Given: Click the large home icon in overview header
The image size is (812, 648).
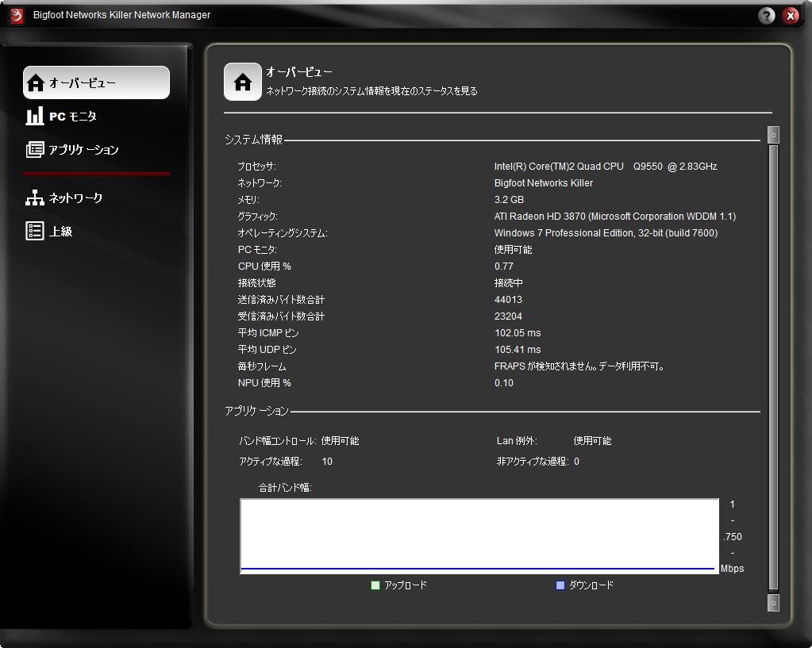Looking at the screenshot, I should point(243,82).
